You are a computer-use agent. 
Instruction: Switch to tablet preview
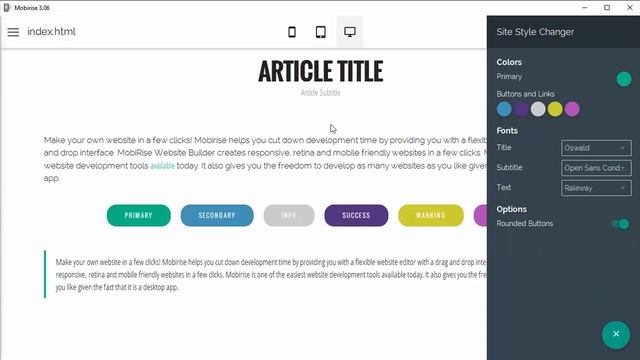(321, 32)
